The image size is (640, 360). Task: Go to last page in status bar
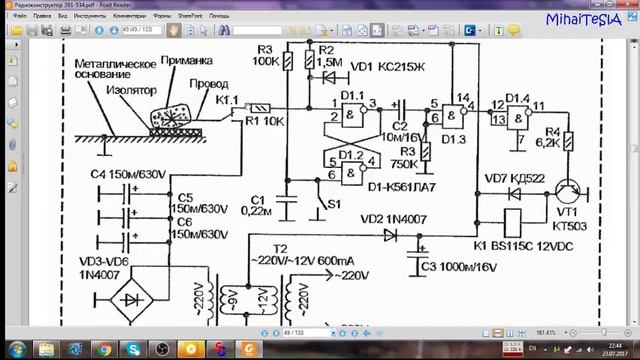354,333
